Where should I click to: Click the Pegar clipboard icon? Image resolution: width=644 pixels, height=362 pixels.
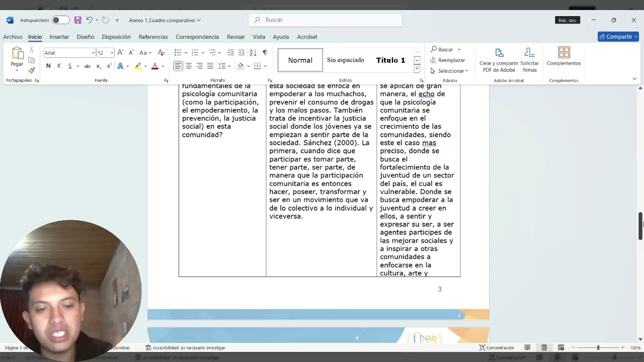[x=17, y=53]
